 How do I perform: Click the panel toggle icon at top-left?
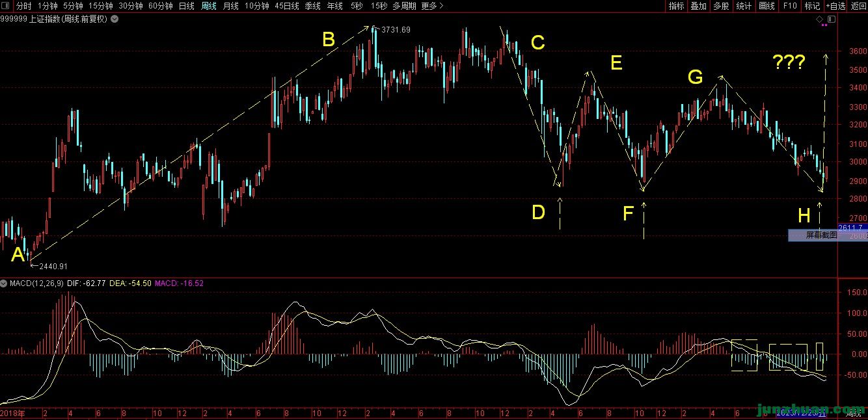point(5,6)
